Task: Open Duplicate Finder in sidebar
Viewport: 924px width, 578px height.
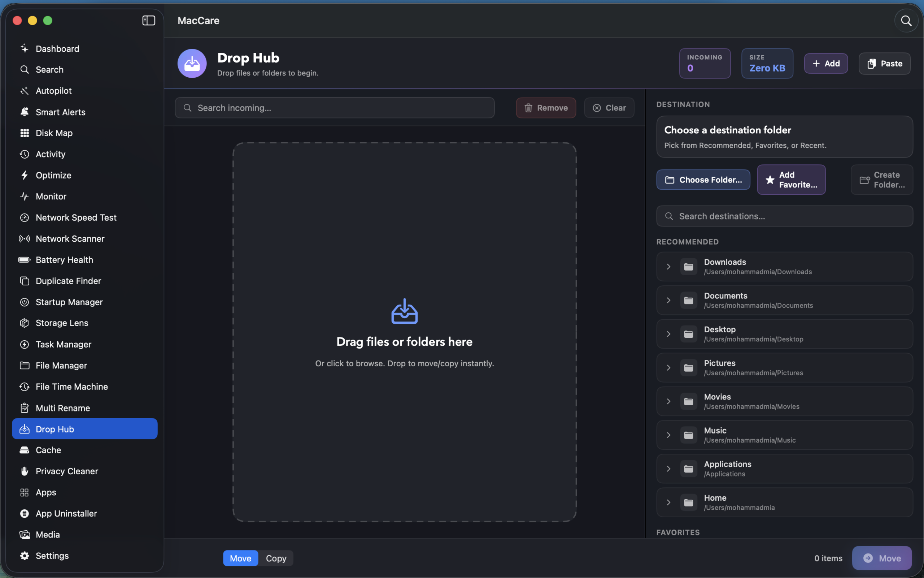Action: click(85, 281)
